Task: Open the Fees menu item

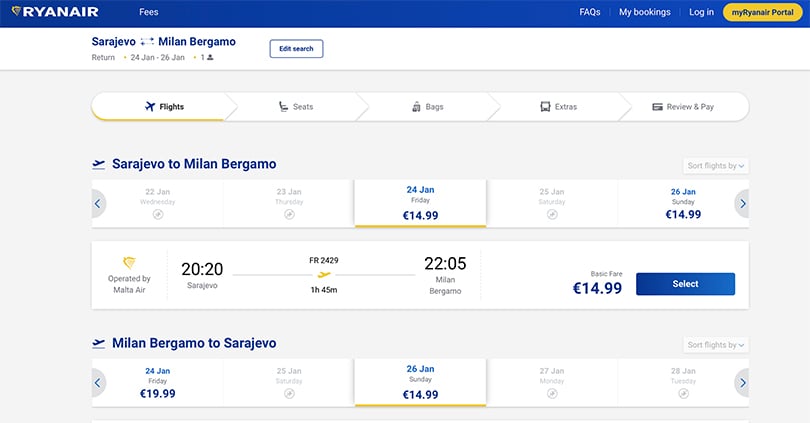Action: [x=149, y=12]
